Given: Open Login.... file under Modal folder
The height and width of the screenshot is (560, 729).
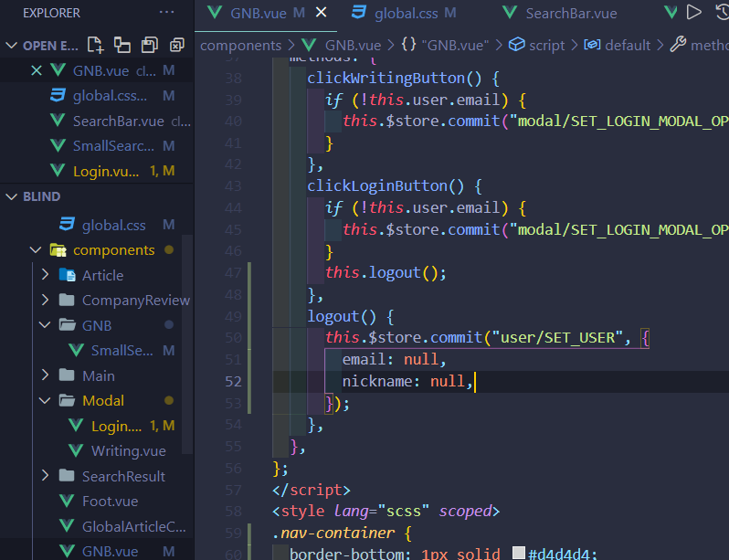Looking at the screenshot, I should point(97,426).
